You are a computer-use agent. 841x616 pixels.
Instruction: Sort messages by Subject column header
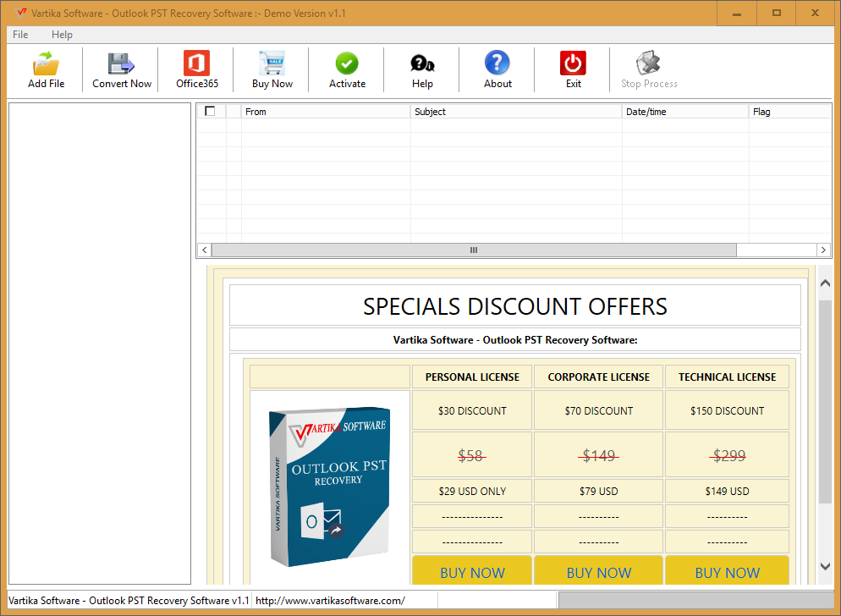pos(516,112)
